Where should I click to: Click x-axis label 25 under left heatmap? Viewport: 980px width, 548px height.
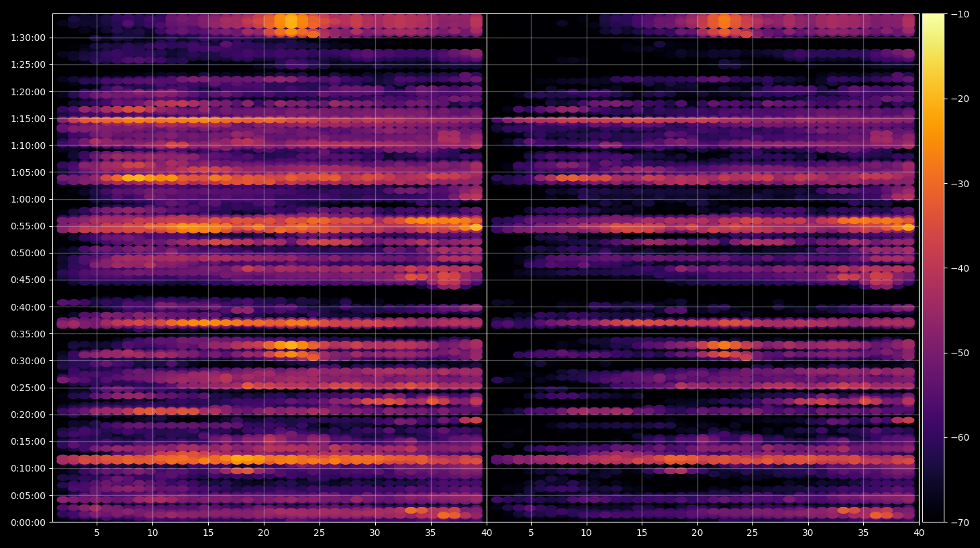319,533
